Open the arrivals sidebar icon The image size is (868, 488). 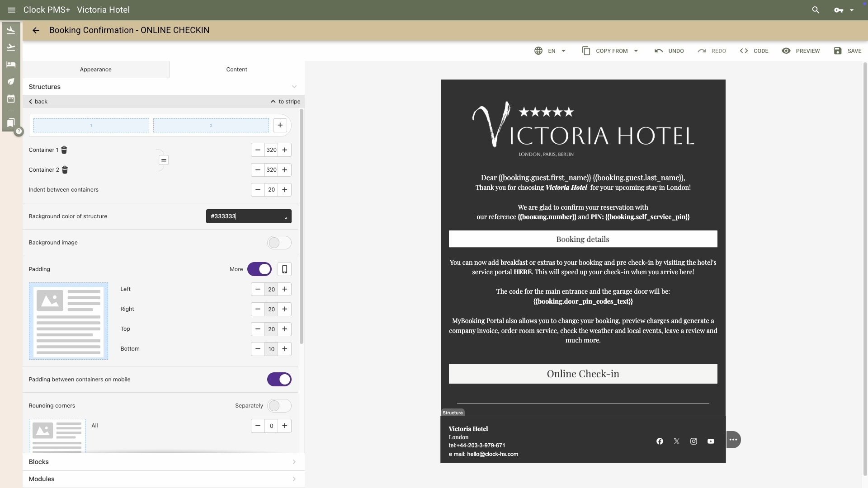click(11, 30)
